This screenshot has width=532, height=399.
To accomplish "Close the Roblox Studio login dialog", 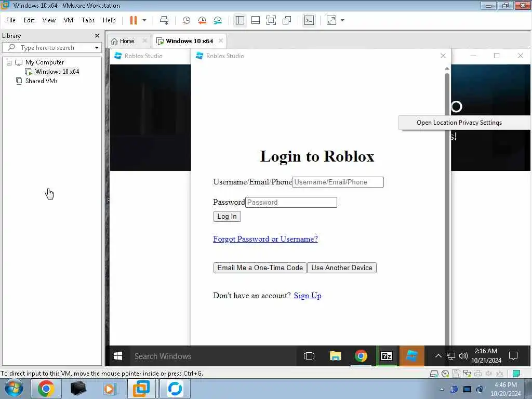I will 443,56.
